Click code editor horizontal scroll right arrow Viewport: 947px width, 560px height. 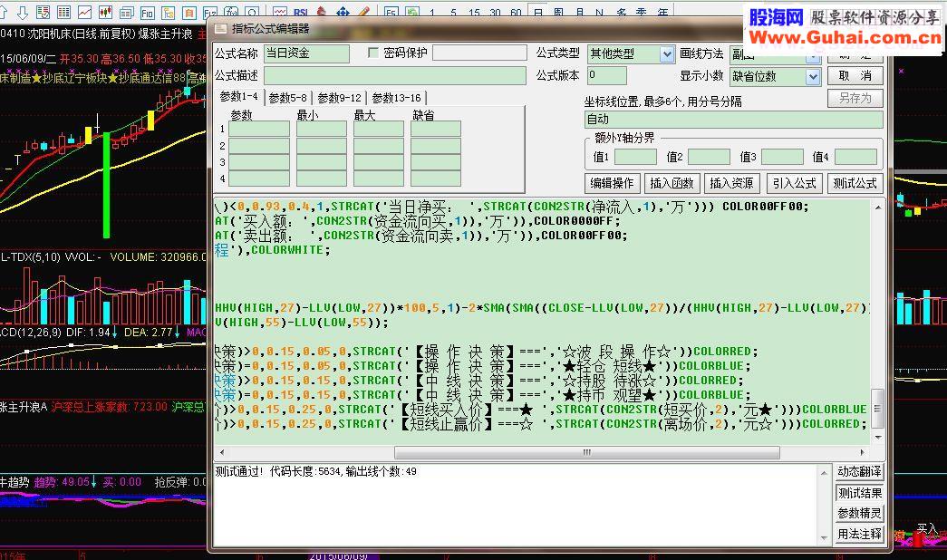(862, 452)
